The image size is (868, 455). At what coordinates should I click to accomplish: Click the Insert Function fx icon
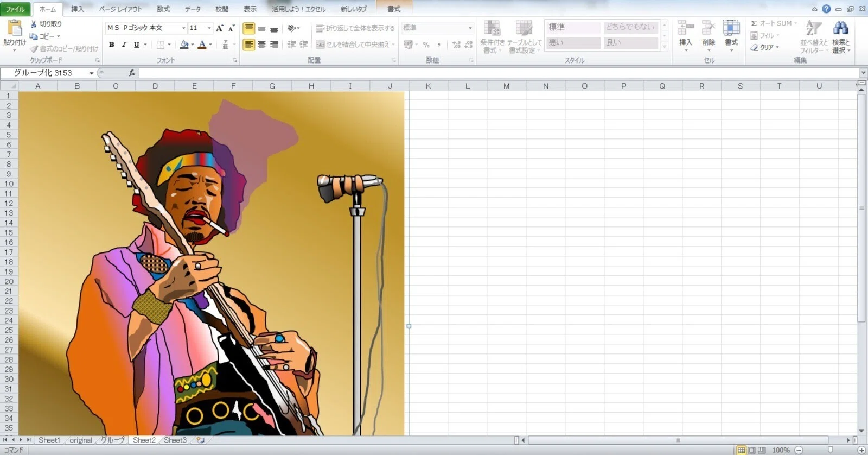132,73
